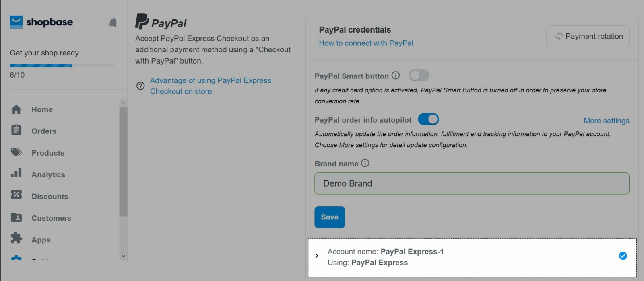Select the Orders icon in sidebar
This screenshot has height=281, width=644.
pyautogui.click(x=16, y=131)
